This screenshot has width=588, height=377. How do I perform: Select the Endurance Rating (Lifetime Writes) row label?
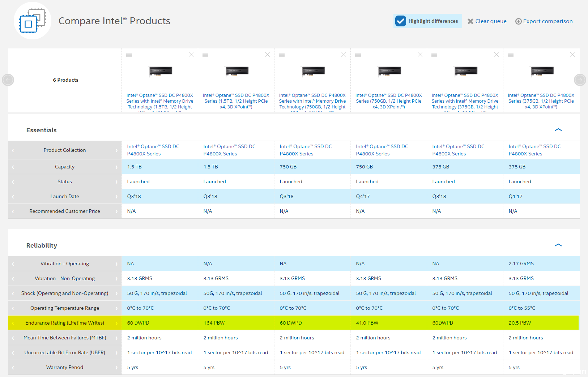tap(65, 323)
